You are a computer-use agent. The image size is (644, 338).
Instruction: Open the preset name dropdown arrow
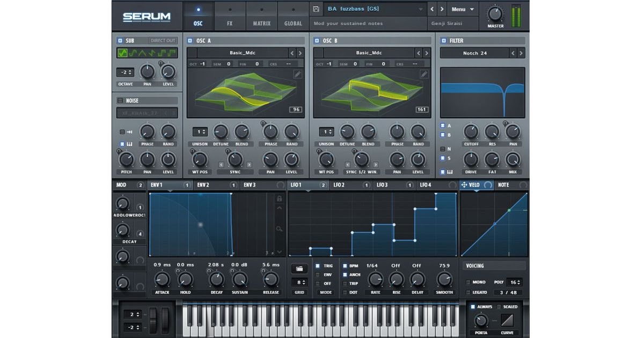pyautogui.click(x=421, y=10)
